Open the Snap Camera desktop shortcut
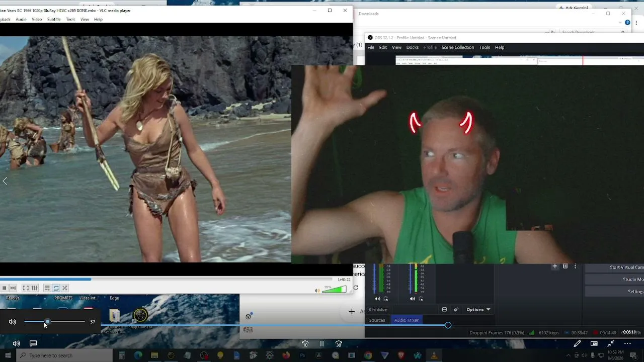Screen dimensions: 644x362 (140, 318)
